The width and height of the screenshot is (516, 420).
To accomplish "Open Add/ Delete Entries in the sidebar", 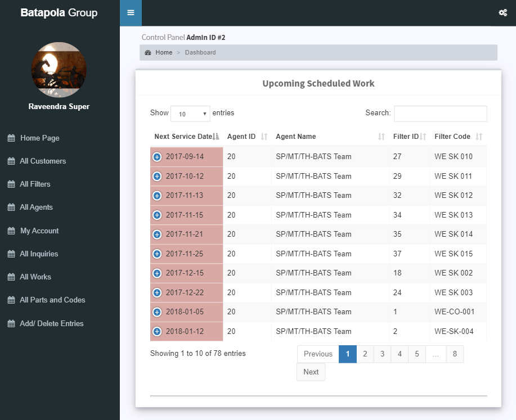I will tap(51, 324).
